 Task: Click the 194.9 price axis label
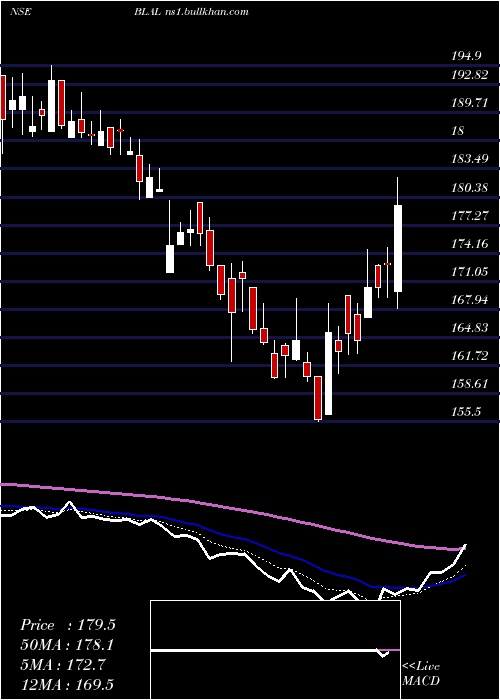coord(466,56)
